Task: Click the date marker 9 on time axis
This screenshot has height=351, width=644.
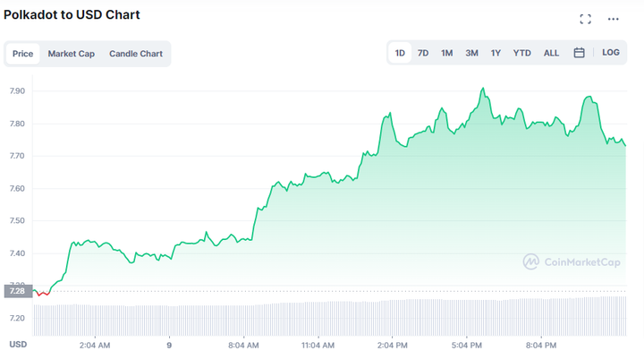Action: coord(169,346)
